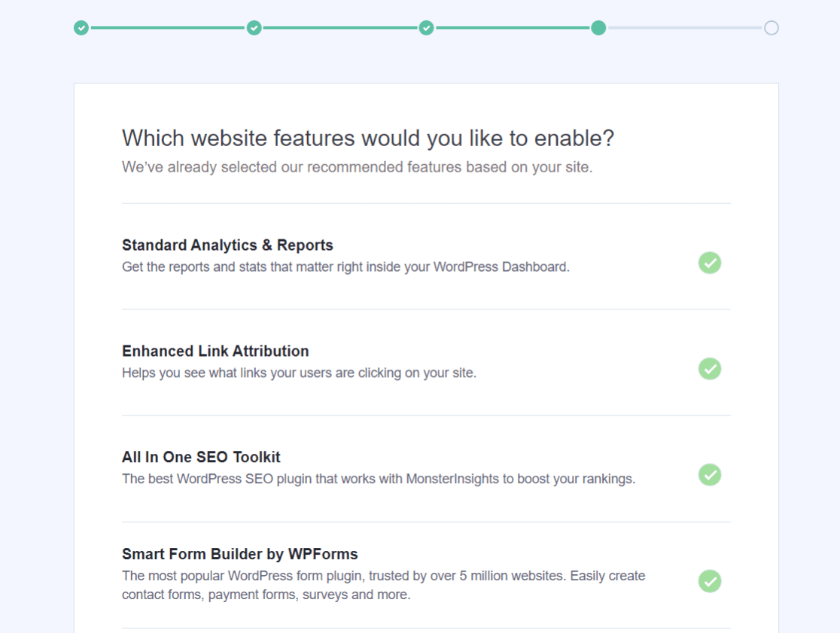The height and width of the screenshot is (633, 840).
Task: Disable the Smart Form Builder by WPForms feature
Action: [709, 581]
